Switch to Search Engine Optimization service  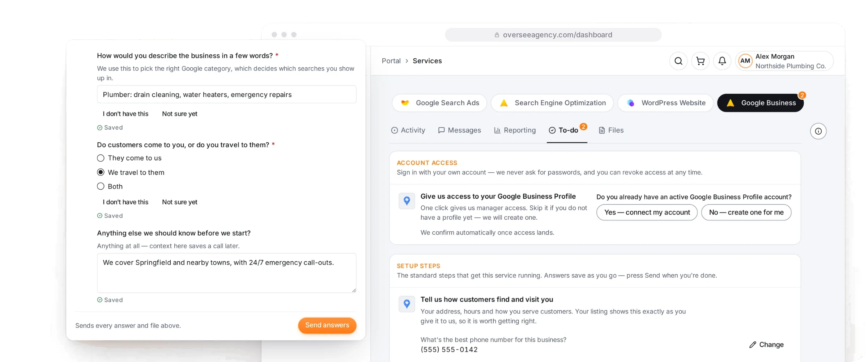tap(552, 103)
